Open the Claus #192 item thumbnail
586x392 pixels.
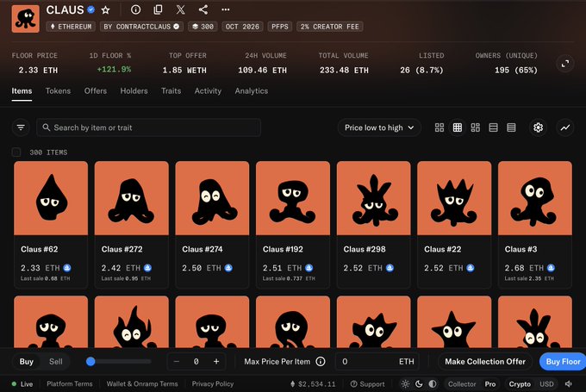click(293, 198)
